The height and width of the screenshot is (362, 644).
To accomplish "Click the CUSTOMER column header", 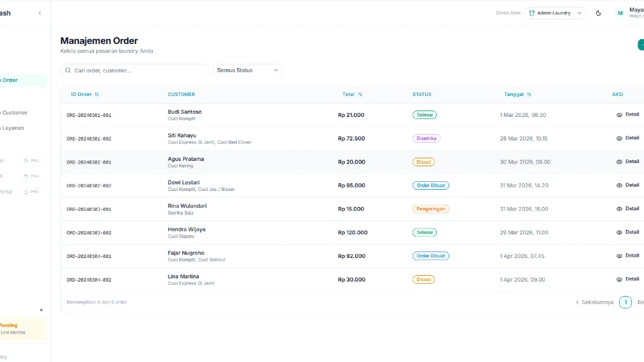I will pyautogui.click(x=181, y=94).
